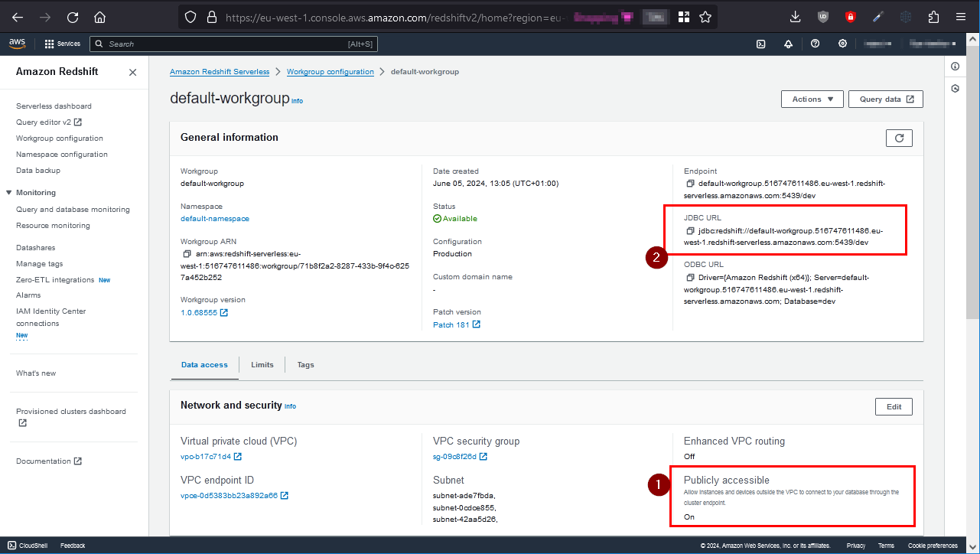Open Workgroup version 1.0.68555 link
This screenshot has height=554, width=980.
[x=204, y=313]
